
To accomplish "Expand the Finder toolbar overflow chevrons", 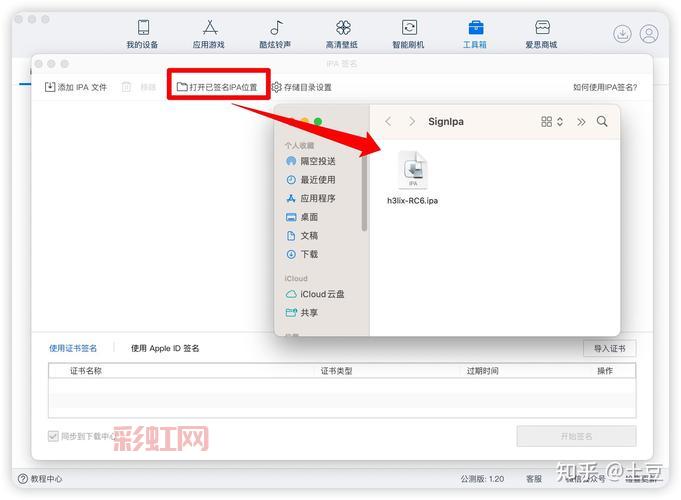I will (581, 122).
